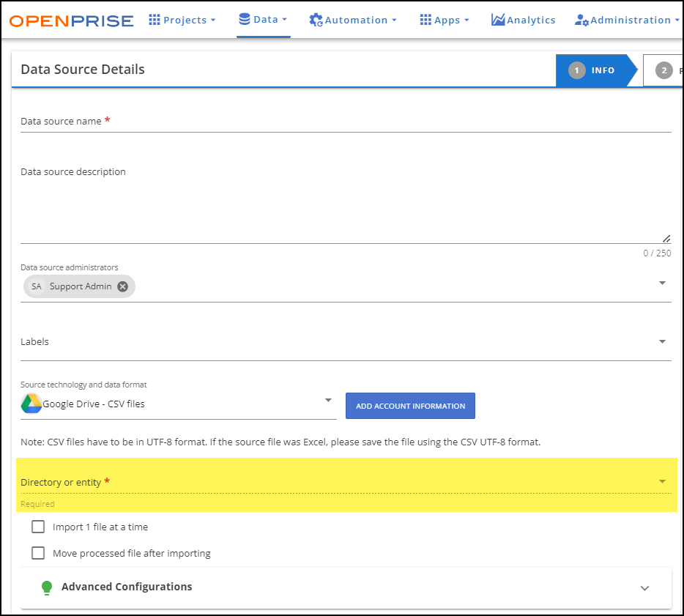Check Move processed file after importing
This screenshot has height=616, width=684.
point(38,553)
